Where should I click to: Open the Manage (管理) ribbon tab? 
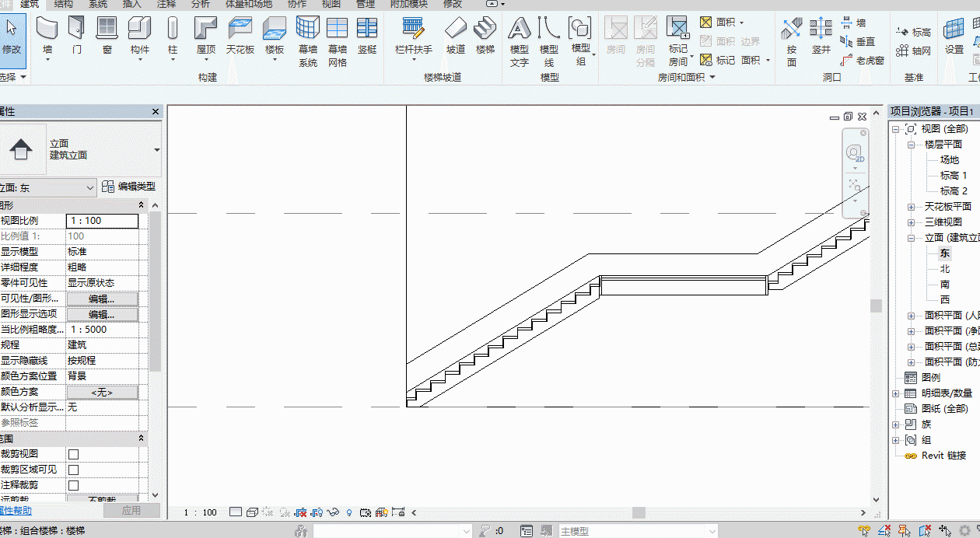(x=366, y=4)
